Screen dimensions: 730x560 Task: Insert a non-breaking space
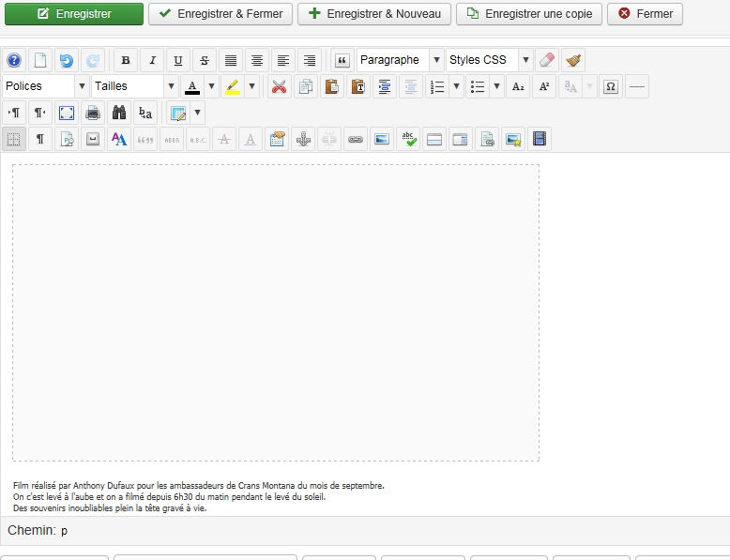[x=93, y=139]
